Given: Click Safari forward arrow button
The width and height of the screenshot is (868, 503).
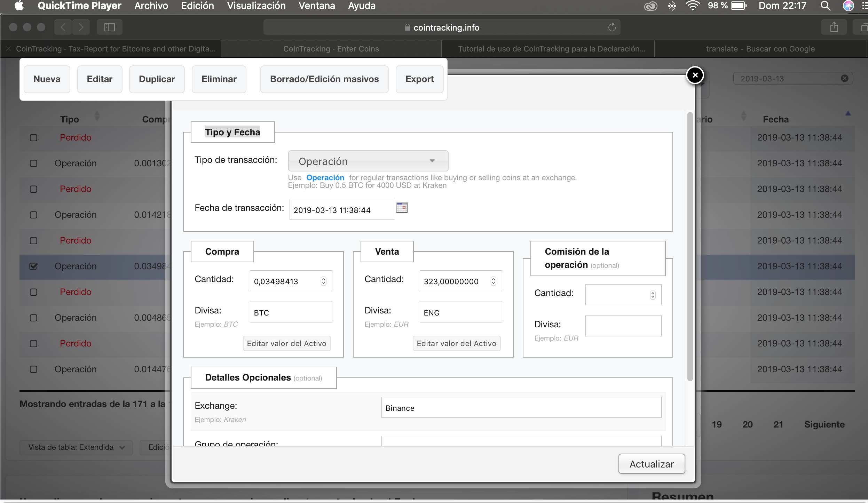Looking at the screenshot, I should point(81,27).
